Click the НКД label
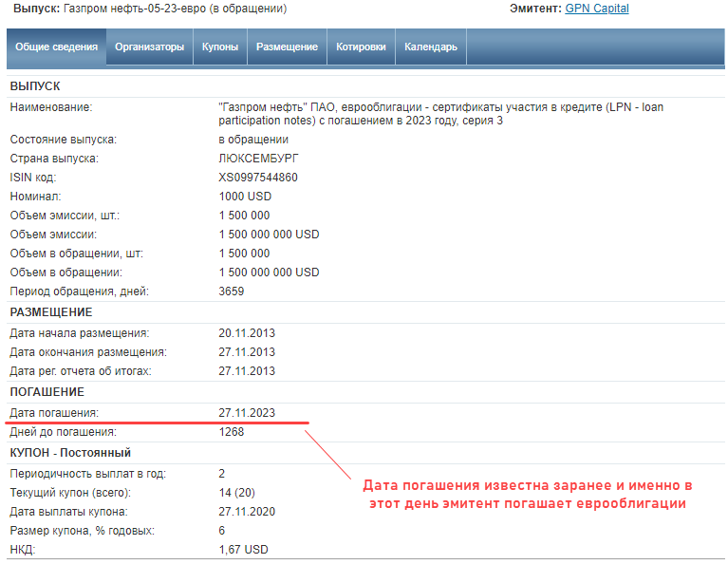This screenshot has height=564, width=728. pyautogui.click(x=22, y=550)
